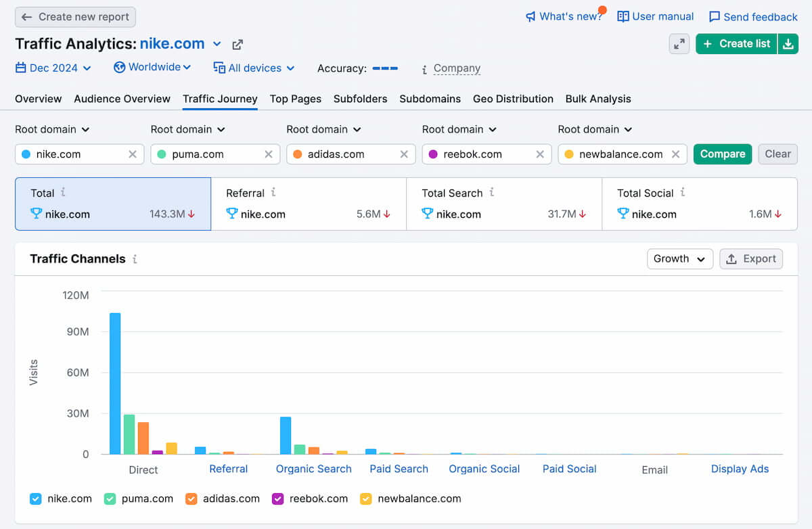812x529 pixels.
Task: Open Root domain dropdown above reebok.com
Action: click(459, 129)
